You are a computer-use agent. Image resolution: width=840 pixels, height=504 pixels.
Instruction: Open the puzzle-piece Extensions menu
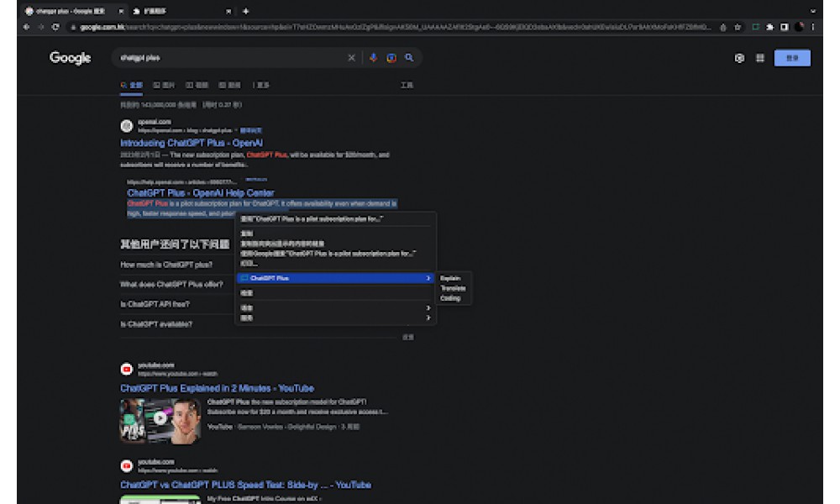[769, 27]
